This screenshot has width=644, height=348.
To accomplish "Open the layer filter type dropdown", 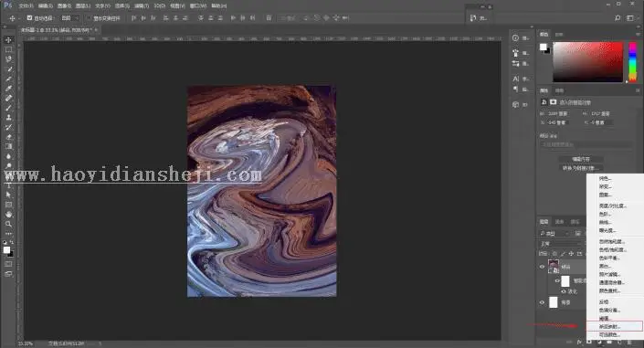I will click(x=554, y=233).
